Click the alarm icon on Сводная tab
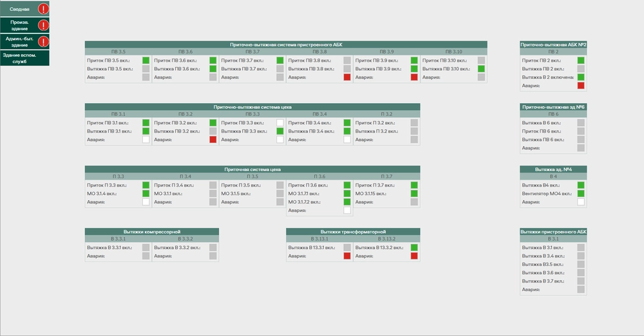Image resolution: width=644 pixels, height=336 pixels. point(43,9)
